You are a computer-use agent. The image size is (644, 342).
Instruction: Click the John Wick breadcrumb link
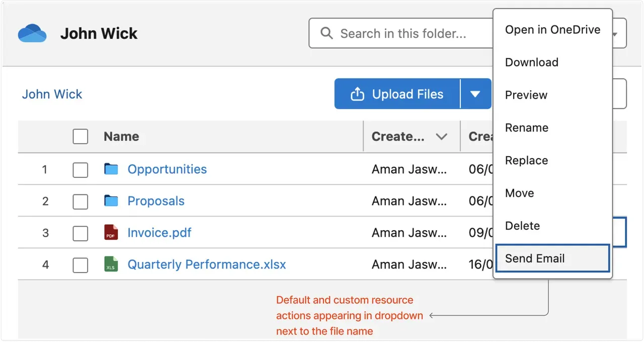click(52, 94)
